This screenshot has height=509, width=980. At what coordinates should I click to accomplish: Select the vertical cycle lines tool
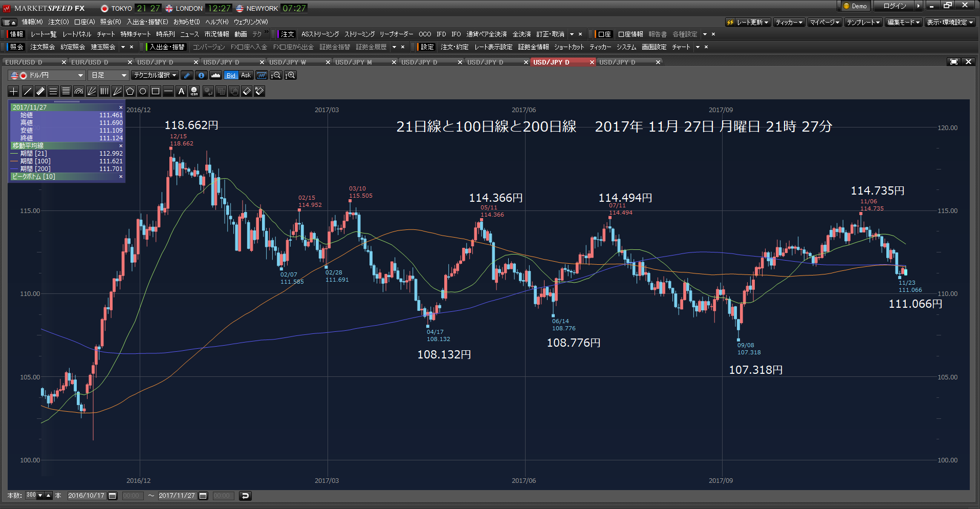click(x=104, y=91)
